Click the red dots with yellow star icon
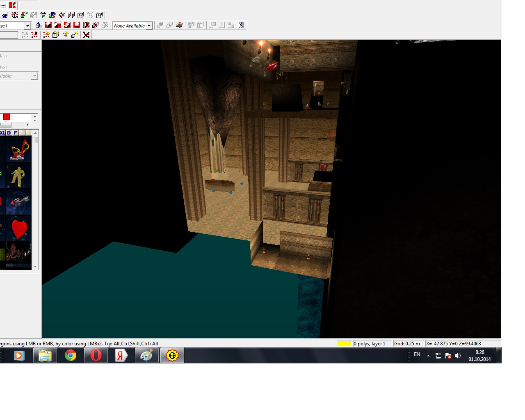This screenshot has width=525, height=420. (x=46, y=35)
